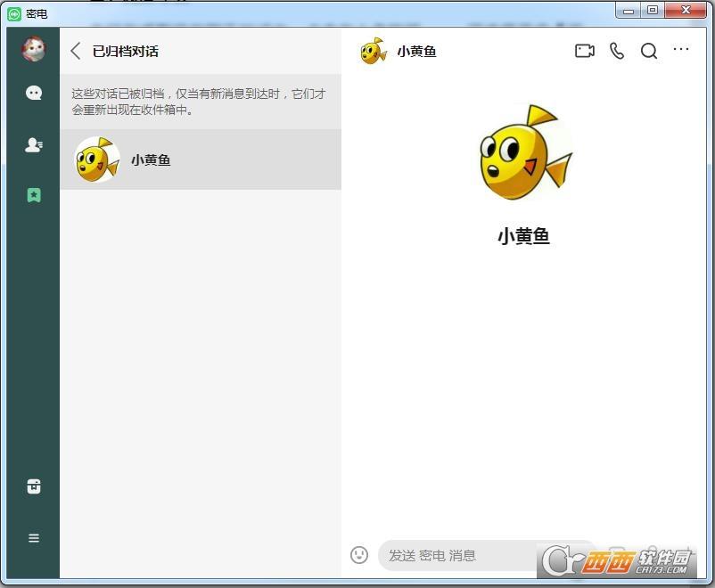Open search in the conversation header
The width and height of the screenshot is (715, 588).
tap(649, 51)
